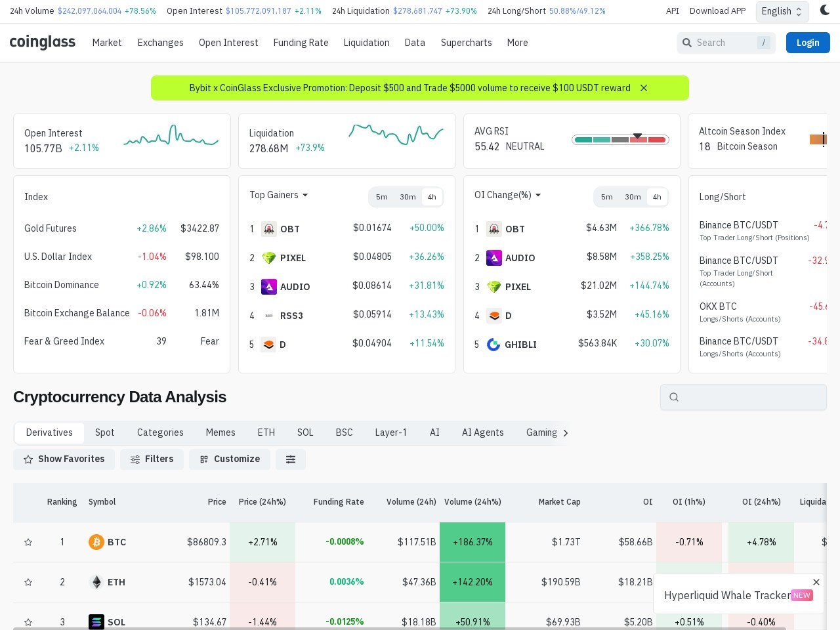The width and height of the screenshot is (840, 630).
Task: Open the Funding Rate menu
Action: tap(301, 43)
